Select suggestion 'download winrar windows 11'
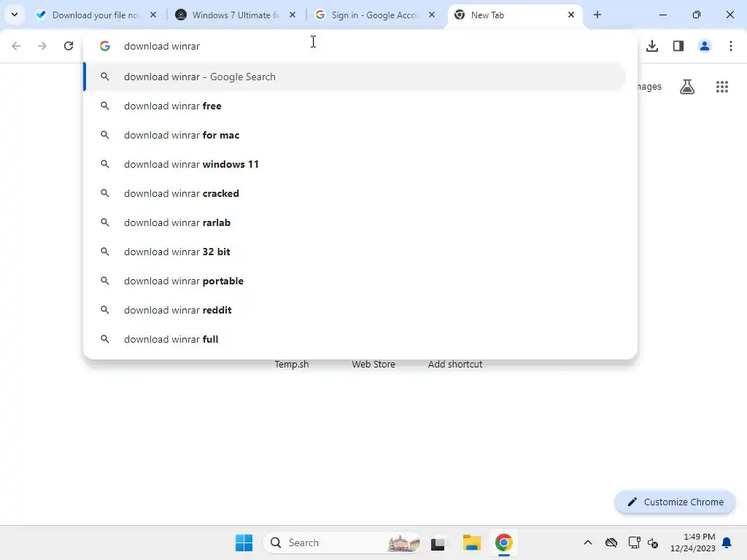Viewport: 747px width, 560px height. point(355,164)
